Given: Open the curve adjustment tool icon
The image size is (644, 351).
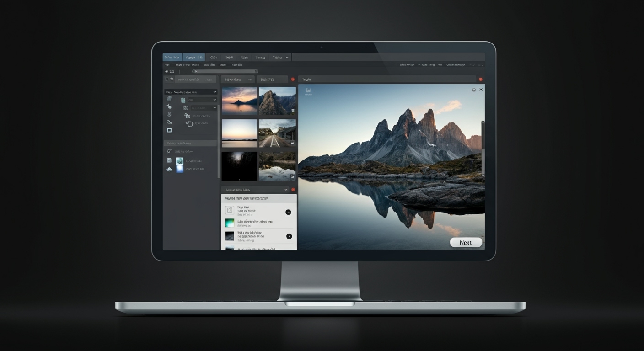Looking at the screenshot, I should pos(169,114).
